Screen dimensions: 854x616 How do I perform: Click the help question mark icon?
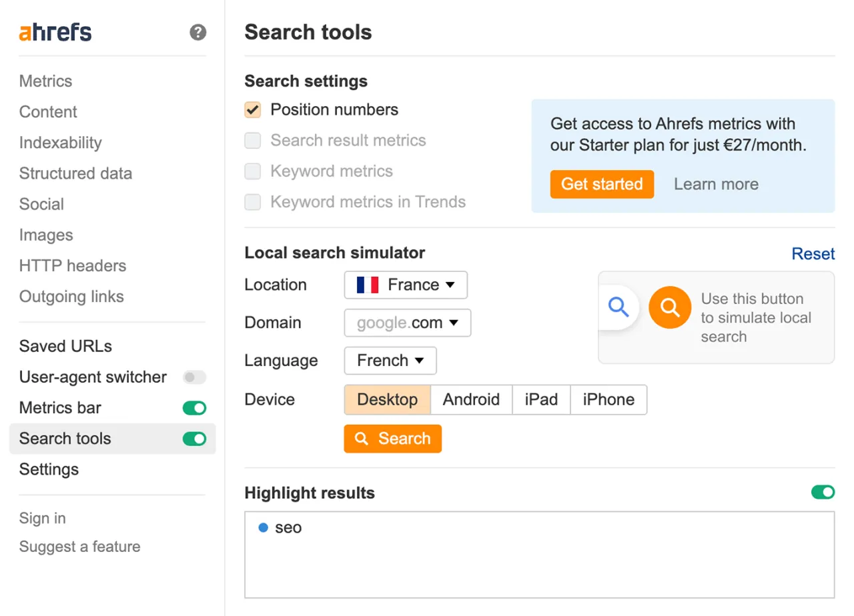click(197, 32)
